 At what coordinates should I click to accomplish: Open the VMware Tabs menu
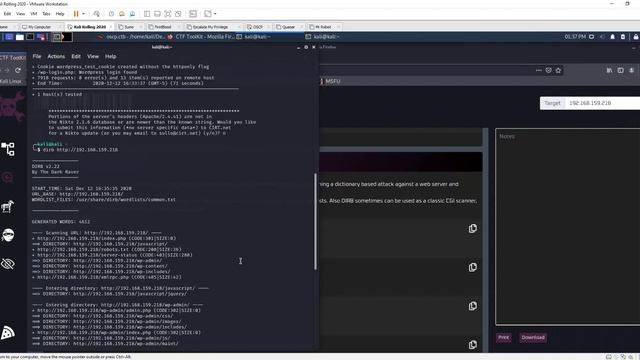tap(46, 14)
